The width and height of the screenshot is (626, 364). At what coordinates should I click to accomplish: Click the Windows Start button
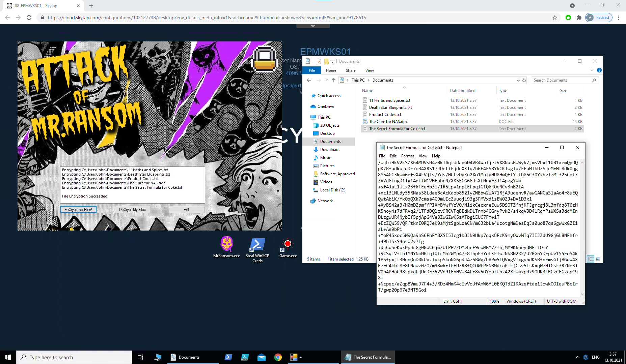[8, 357]
